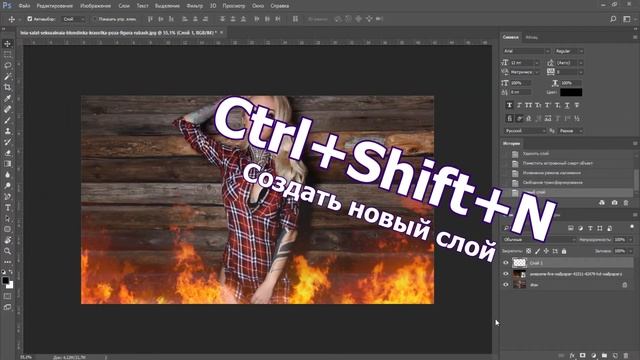This screenshot has width=640, height=360.
Task: Toggle lock transparent pixels in Layers panel
Action: pyautogui.click(x=529, y=251)
